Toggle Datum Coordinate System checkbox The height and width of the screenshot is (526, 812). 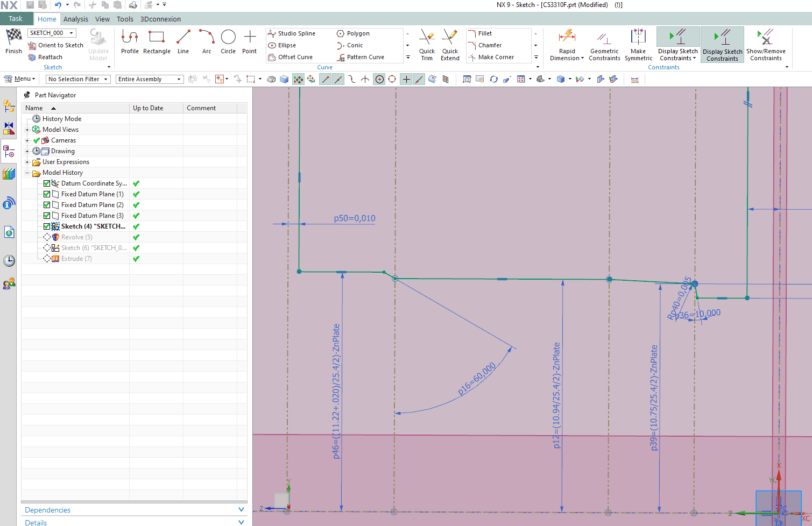pyautogui.click(x=47, y=183)
